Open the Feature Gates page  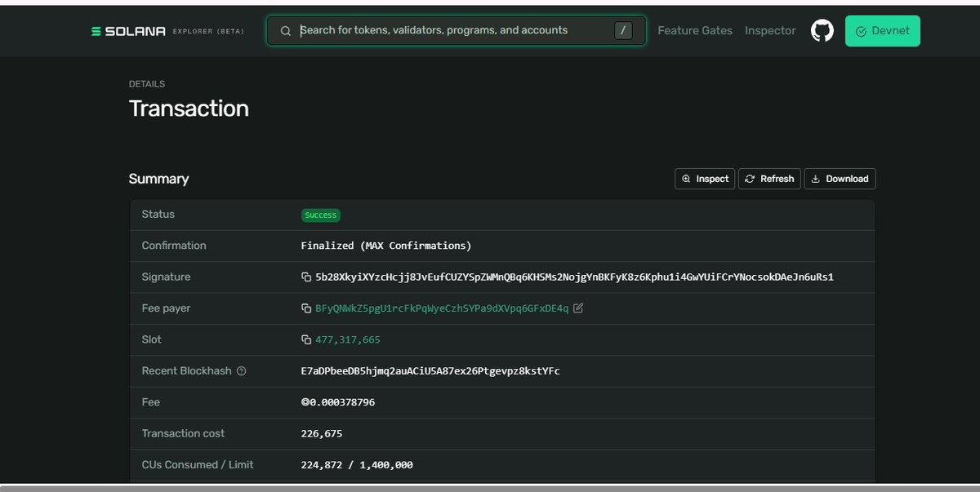[695, 31]
